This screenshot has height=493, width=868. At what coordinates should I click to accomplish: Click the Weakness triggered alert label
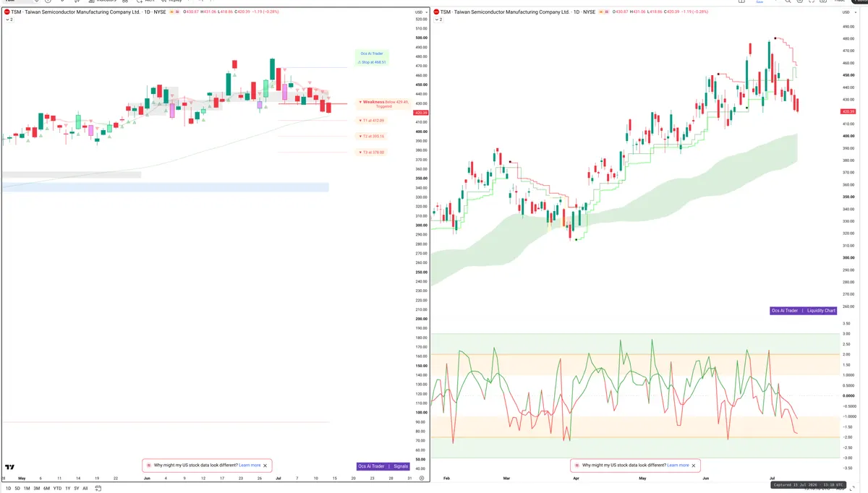click(384, 104)
